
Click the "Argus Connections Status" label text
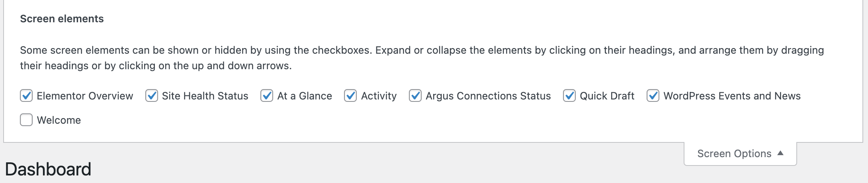[488, 96]
